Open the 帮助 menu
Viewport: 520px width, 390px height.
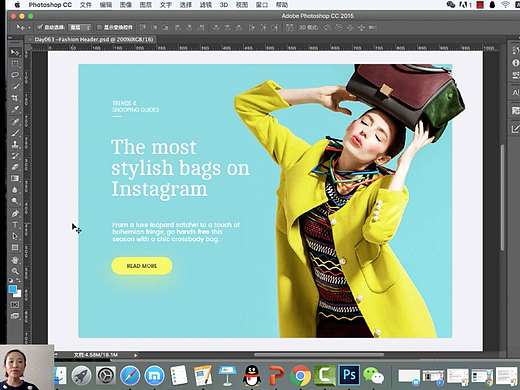click(x=282, y=5)
